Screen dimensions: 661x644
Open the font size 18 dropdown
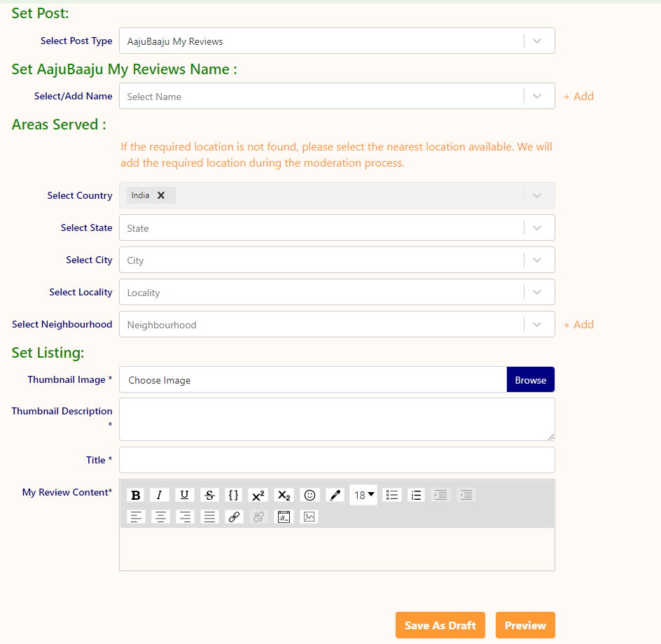[x=363, y=495]
